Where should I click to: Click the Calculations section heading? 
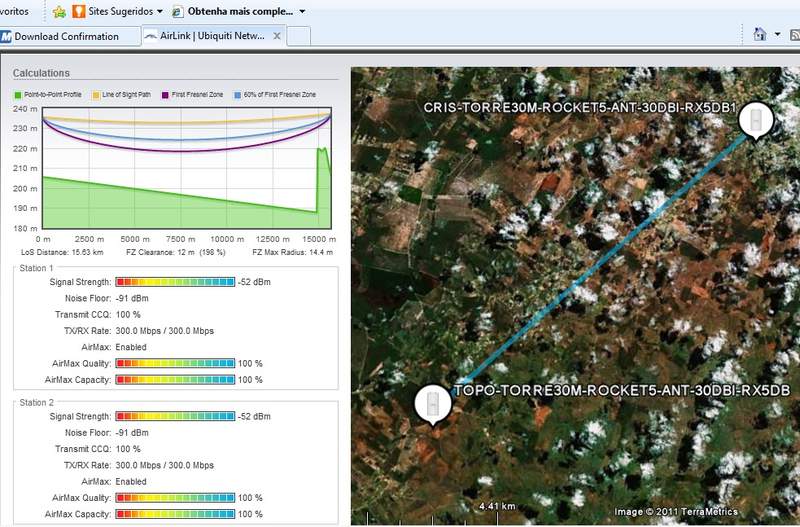coord(41,73)
